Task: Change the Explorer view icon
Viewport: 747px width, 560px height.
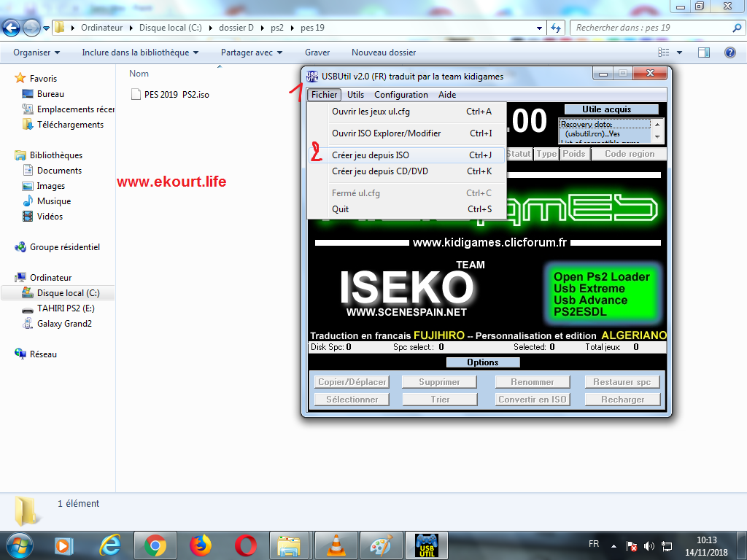Action: 663,52
